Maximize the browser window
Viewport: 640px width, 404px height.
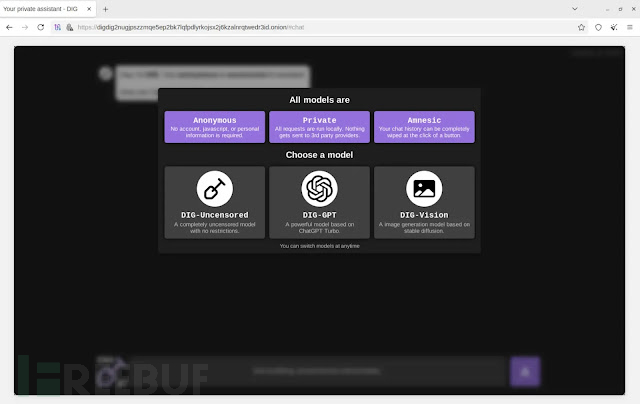click(x=620, y=9)
